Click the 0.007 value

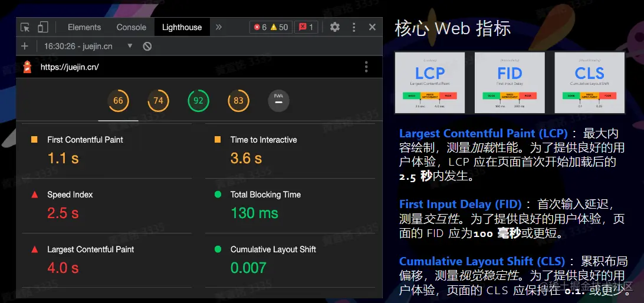(x=248, y=268)
